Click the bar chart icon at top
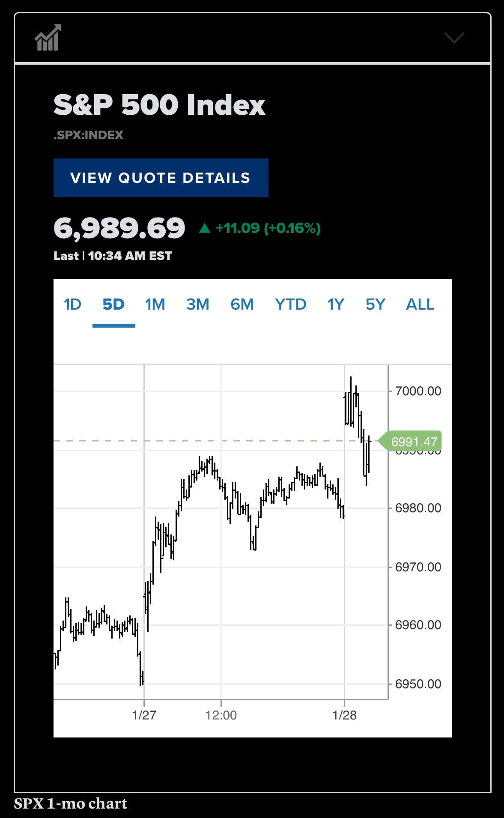504x818 pixels. coord(48,38)
